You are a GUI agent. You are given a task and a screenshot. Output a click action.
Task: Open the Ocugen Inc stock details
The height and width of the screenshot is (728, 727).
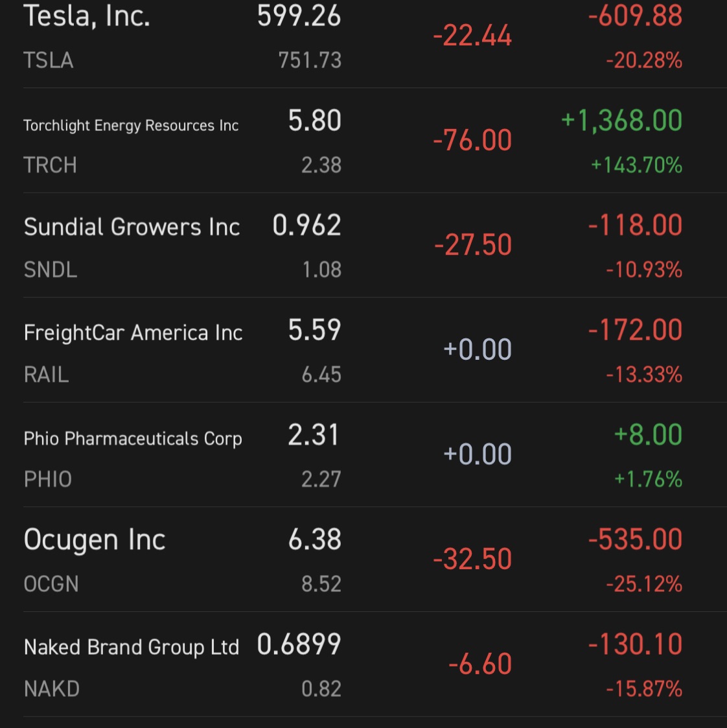click(95, 540)
